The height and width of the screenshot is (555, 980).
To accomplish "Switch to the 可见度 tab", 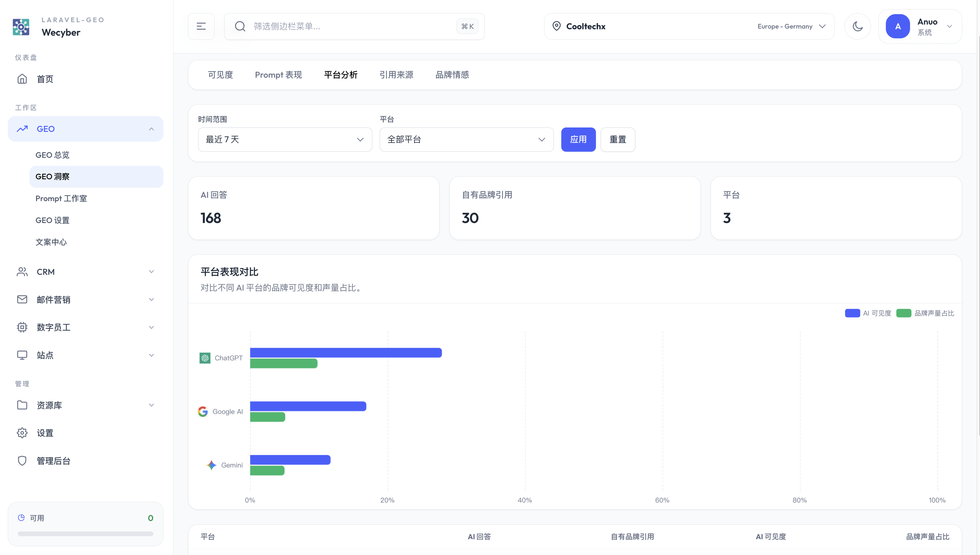I will click(x=220, y=75).
